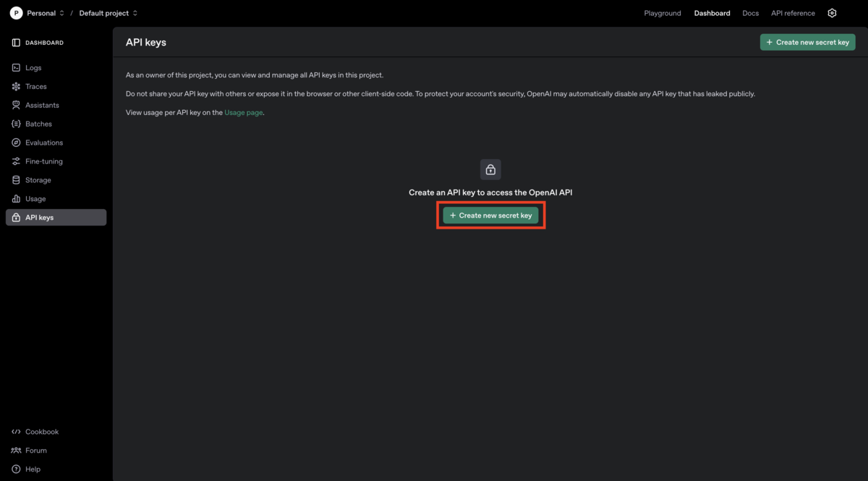Click the Logs terminal icon in sidebar

[16, 67]
